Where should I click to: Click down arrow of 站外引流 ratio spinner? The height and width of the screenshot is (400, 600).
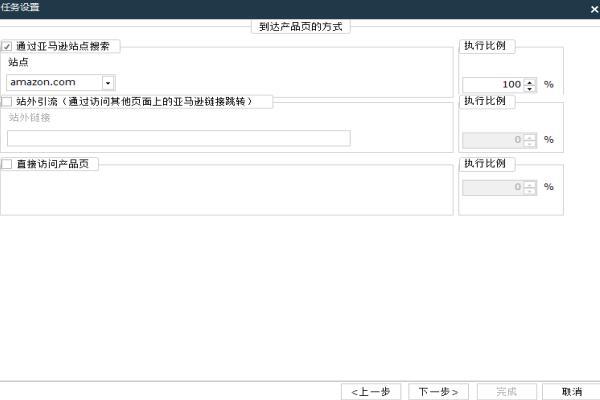530,144
